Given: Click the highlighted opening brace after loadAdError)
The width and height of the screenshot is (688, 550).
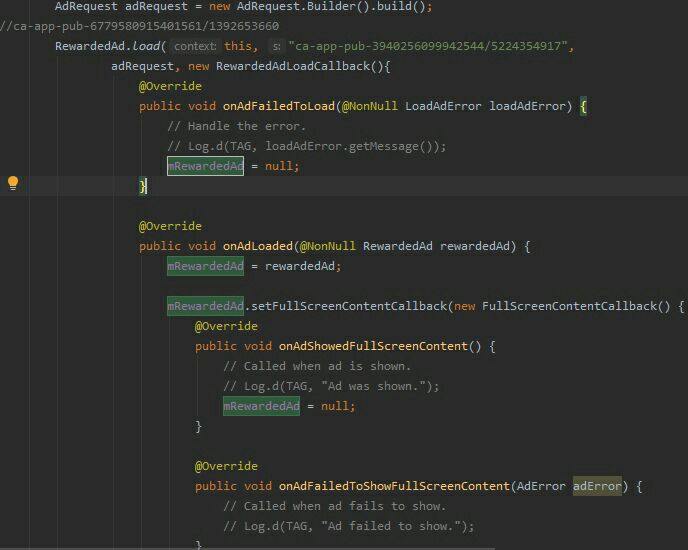Looking at the screenshot, I should tap(583, 106).
